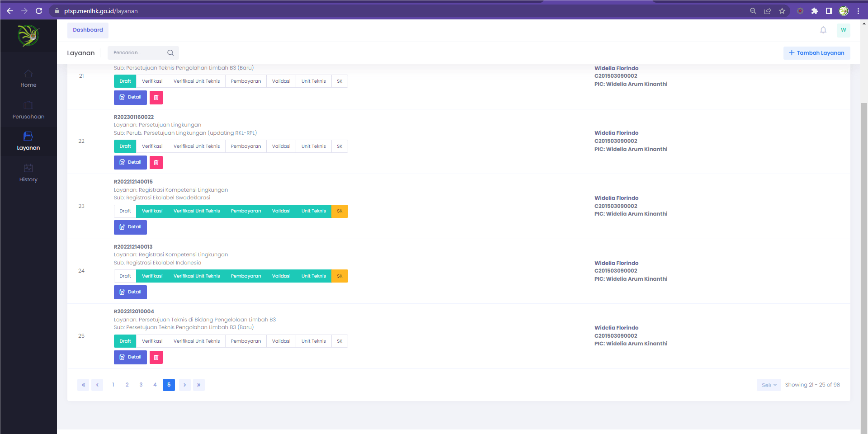Jump to first page with double-left arrow
The image size is (868, 434).
(x=83, y=385)
